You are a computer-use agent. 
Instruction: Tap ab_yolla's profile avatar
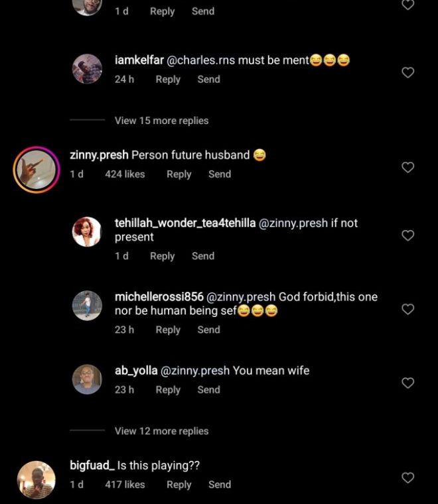click(87, 379)
